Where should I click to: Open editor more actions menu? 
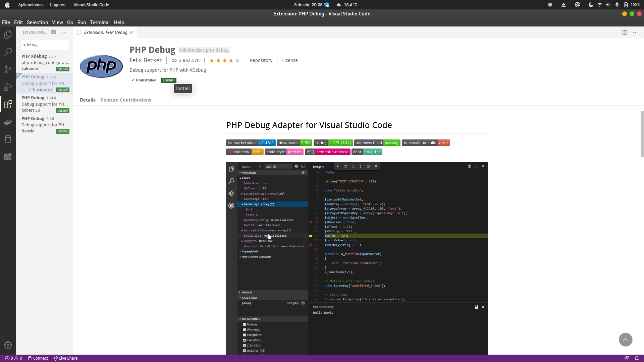635,33
